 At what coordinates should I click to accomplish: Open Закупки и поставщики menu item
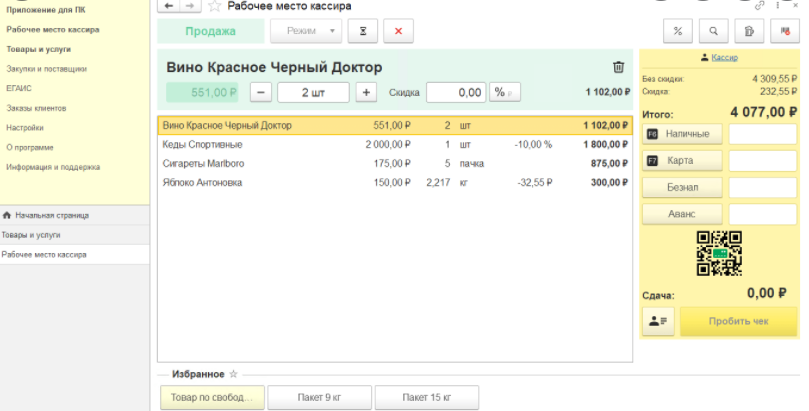[46, 69]
